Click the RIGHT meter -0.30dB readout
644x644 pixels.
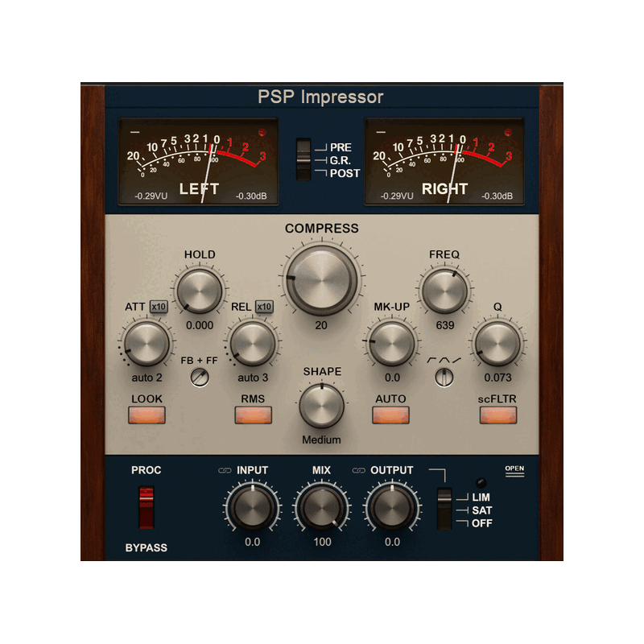coord(497,196)
